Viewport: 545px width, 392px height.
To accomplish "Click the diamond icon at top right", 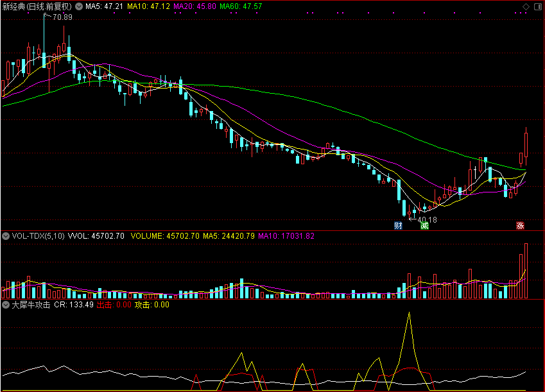I will 526,6.
